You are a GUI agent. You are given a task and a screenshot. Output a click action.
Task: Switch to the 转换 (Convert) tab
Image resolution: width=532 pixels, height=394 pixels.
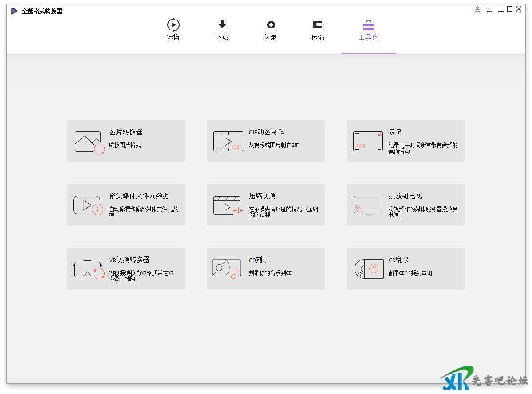point(173,30)
